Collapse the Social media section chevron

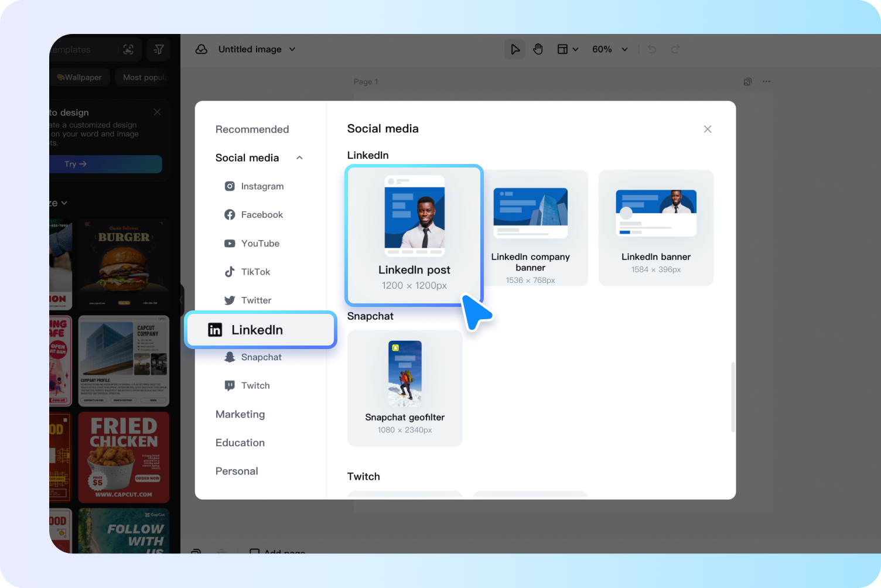pyautogui.click(x=299, y=158)
